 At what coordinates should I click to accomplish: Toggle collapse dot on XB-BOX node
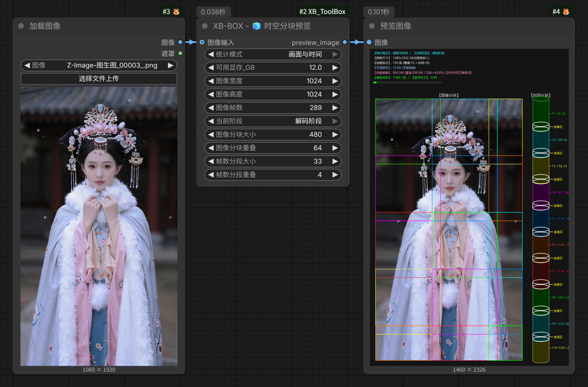tap(205, 26)
